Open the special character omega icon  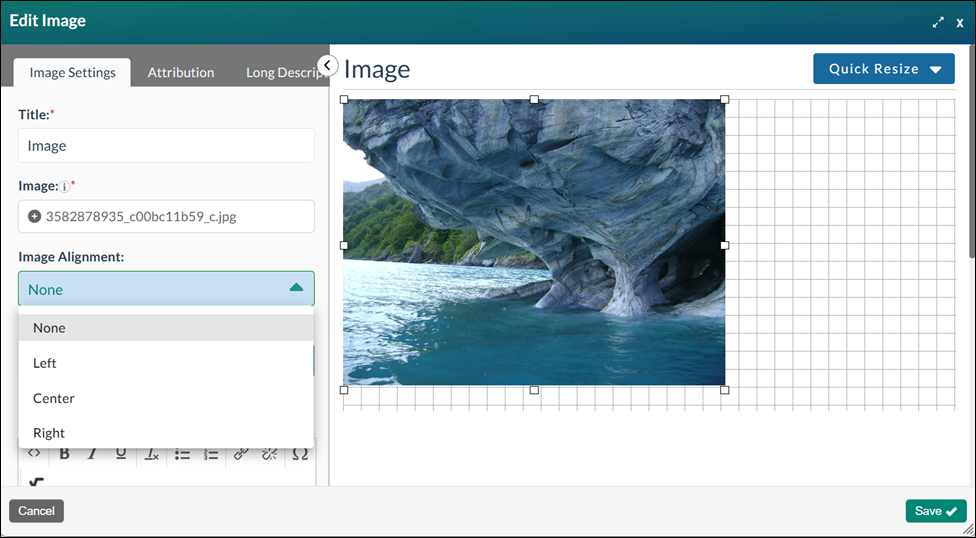(300, 454)
